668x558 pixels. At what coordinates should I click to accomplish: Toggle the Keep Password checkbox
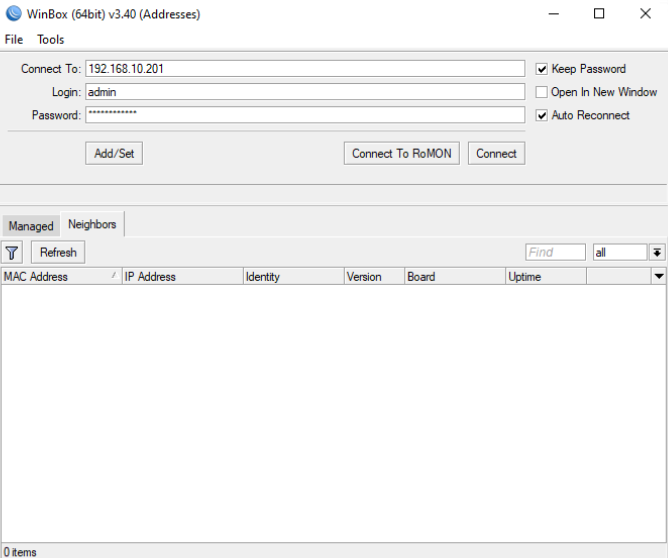click(x=541, y=69)
